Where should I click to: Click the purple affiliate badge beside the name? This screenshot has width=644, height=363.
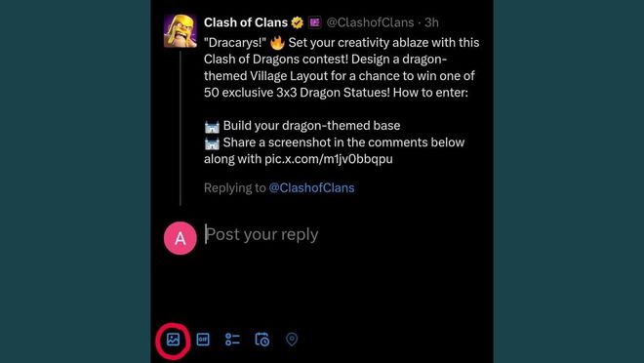tap(315, 22)
